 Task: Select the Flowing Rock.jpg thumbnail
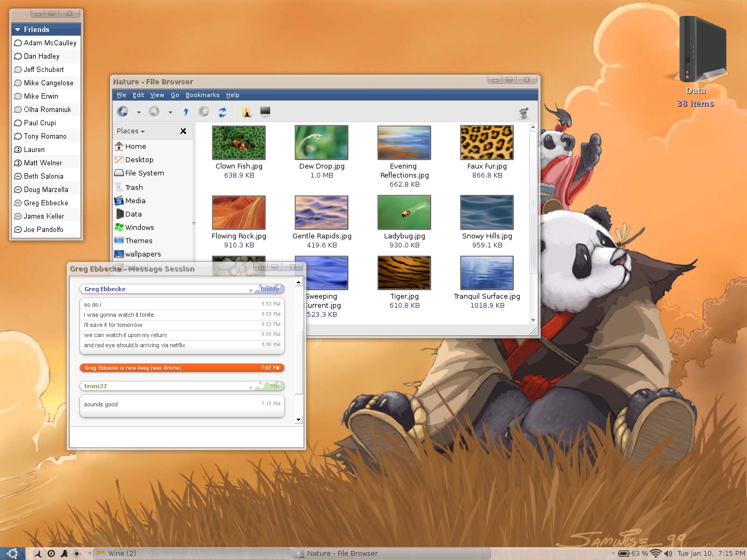[x=239, y=212]
